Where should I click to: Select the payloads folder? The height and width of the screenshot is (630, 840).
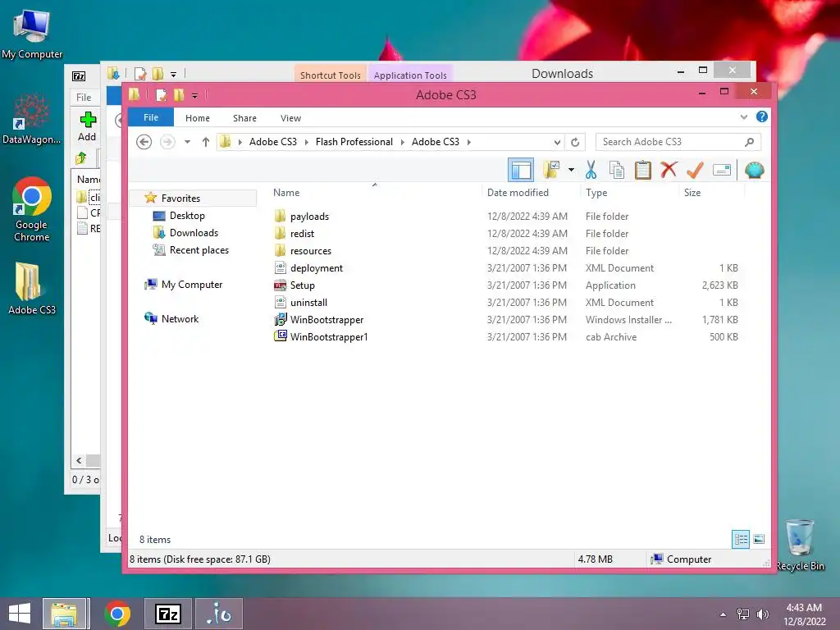click(x=309, y=217)
